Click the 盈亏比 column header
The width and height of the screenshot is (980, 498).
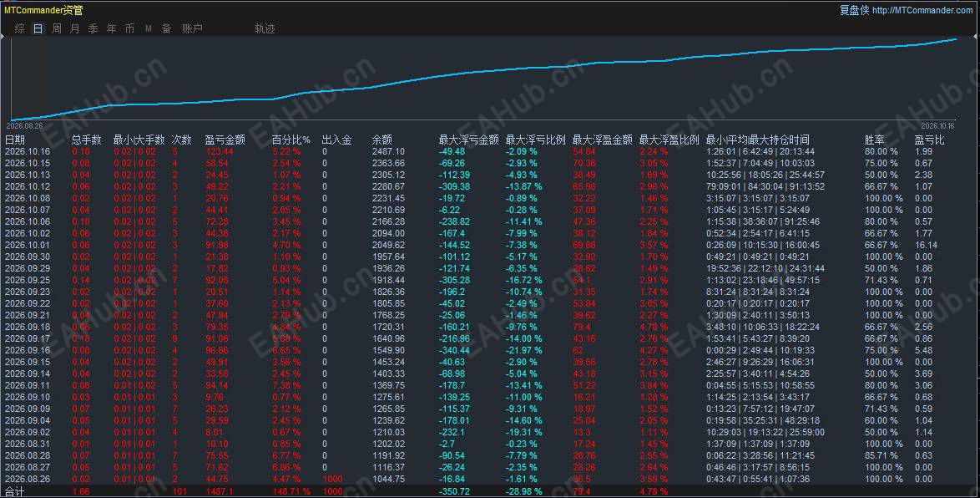929,140
